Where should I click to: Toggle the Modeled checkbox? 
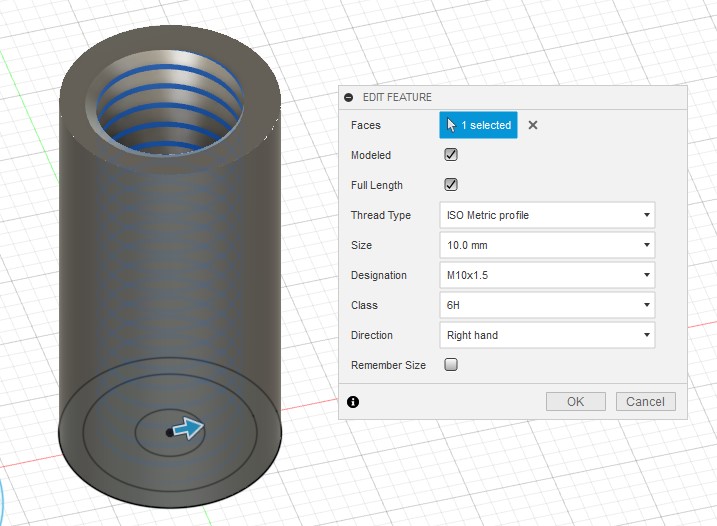click(x=451, y=155)
